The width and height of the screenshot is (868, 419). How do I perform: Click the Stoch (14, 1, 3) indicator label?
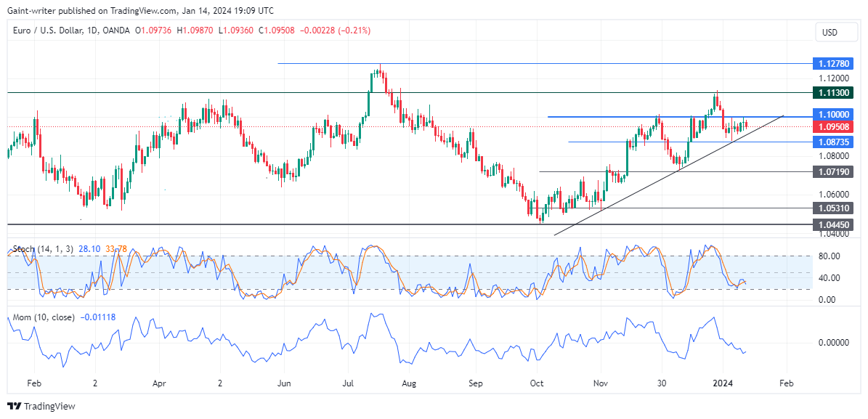point(42,249)
